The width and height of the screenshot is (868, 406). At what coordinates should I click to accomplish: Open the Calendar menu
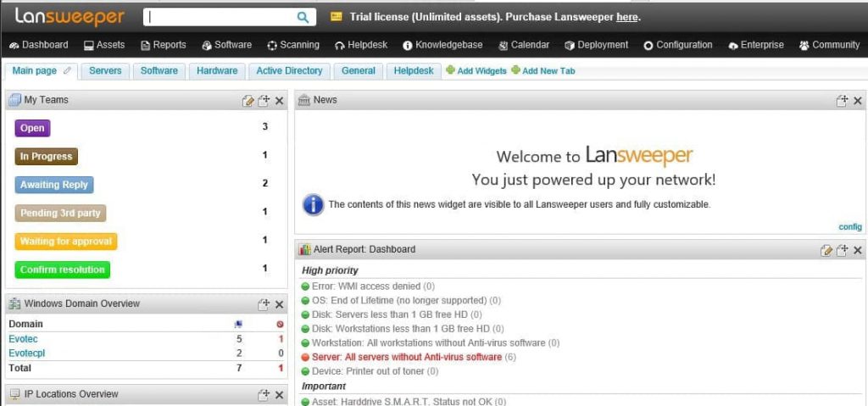(523, 45)
